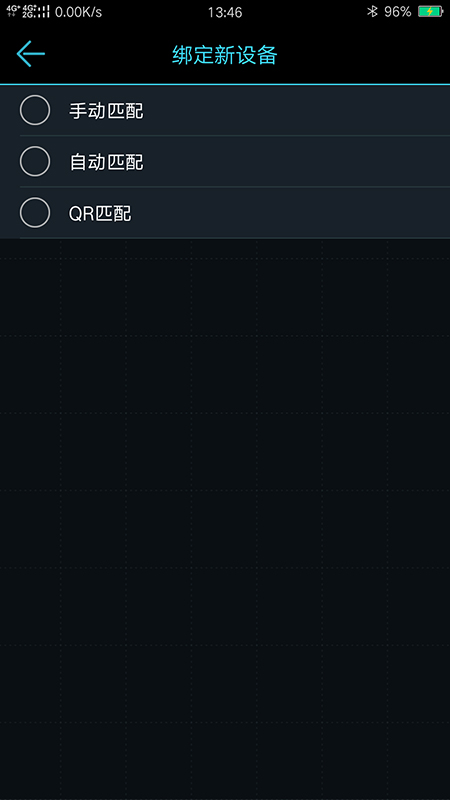
Task: Choose the 手动匹配 text label
Action: (x=106, y=111)
